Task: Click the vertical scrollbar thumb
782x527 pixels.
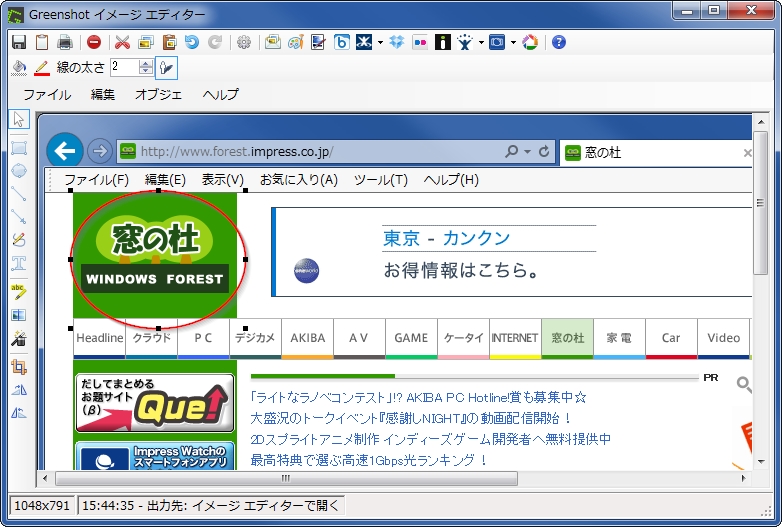Action: [760, 203]
